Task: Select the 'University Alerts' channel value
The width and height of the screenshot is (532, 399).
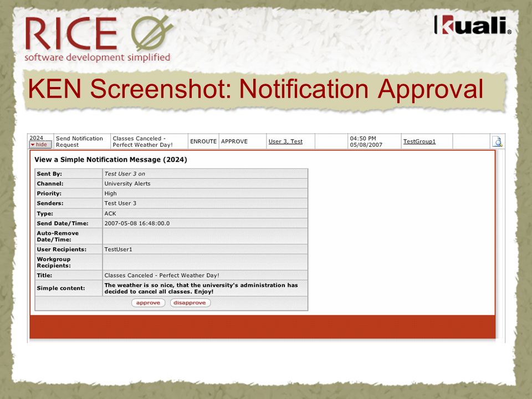Action: (x=127, y=183)
